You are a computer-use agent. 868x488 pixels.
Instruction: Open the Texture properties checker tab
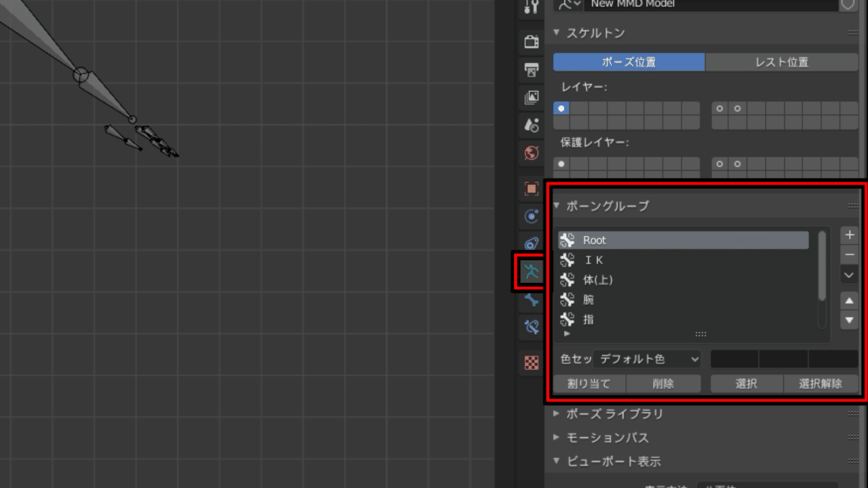(x=532, y=363)
